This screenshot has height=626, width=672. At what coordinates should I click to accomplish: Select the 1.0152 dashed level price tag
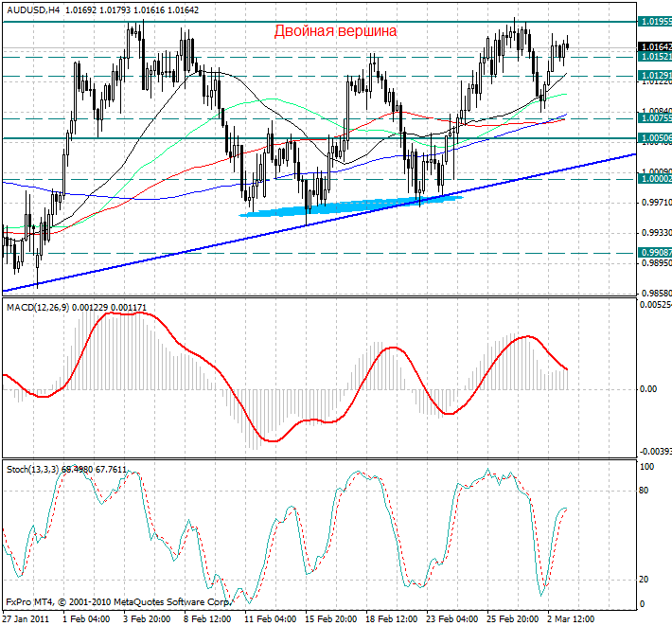point(654,57)
